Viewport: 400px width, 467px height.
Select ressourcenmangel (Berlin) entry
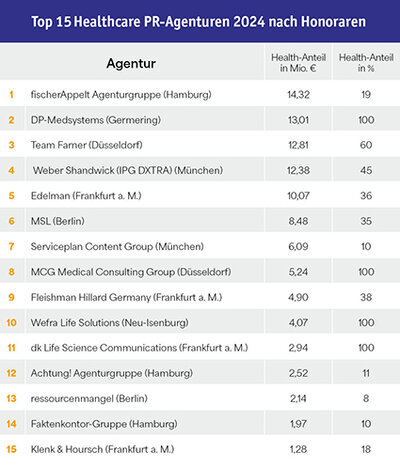coord(89,399)
